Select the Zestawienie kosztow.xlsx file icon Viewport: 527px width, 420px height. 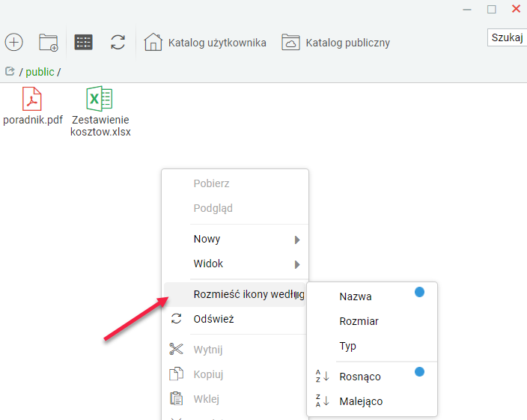pos(100,98)
